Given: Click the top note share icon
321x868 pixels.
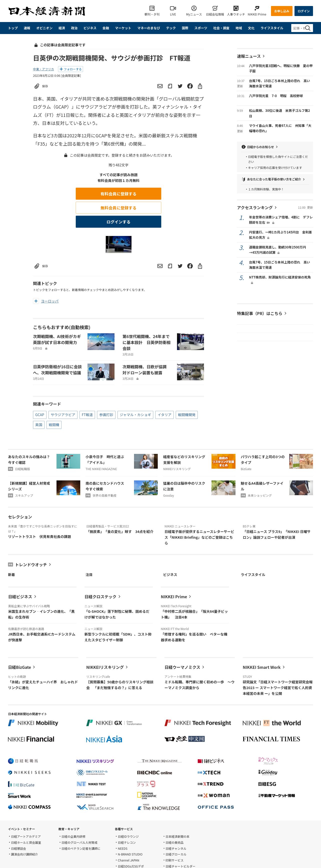Looking at the screenshot, I should [170, 86].
